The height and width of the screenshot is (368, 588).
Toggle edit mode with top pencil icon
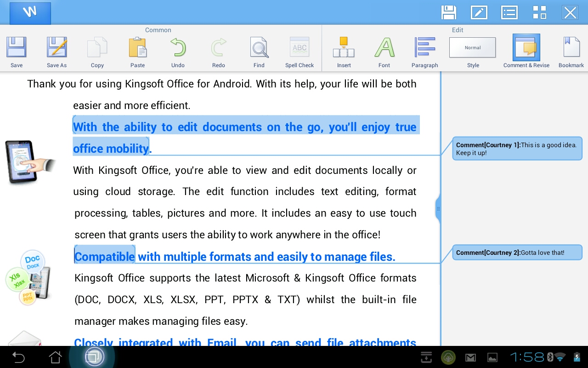click(479, 12)
